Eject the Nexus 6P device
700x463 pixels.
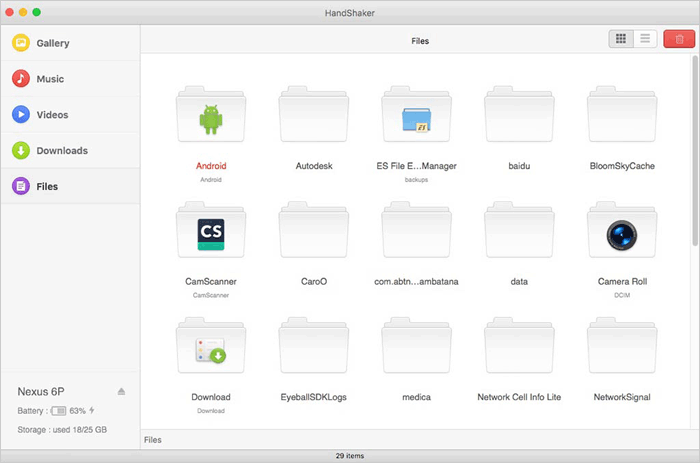coord(122,391)
